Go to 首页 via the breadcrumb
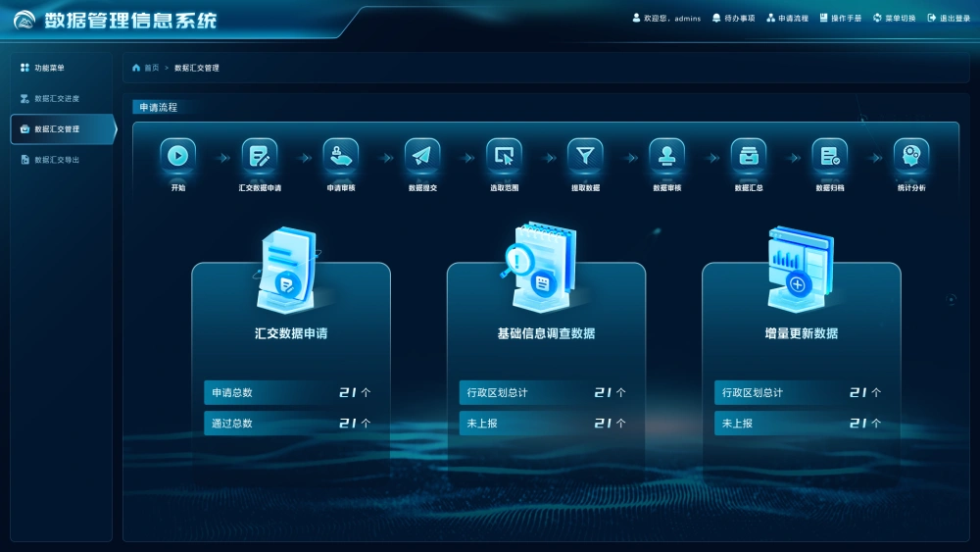 pyautogui.click(x=150, y=68)
